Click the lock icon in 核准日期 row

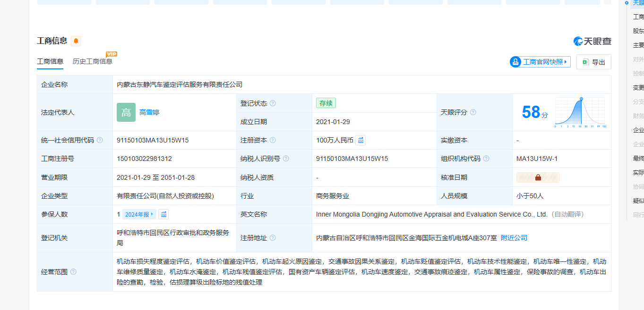click(538, 177)
